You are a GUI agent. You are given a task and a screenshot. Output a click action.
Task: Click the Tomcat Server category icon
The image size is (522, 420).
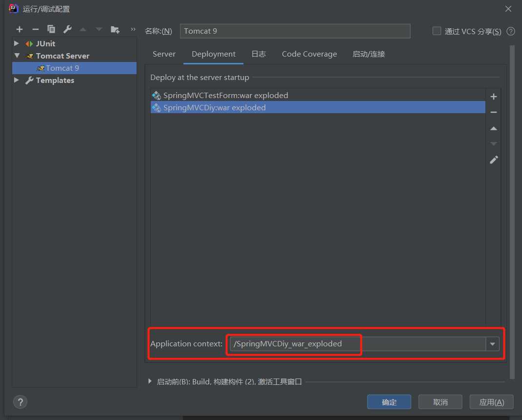30,56
